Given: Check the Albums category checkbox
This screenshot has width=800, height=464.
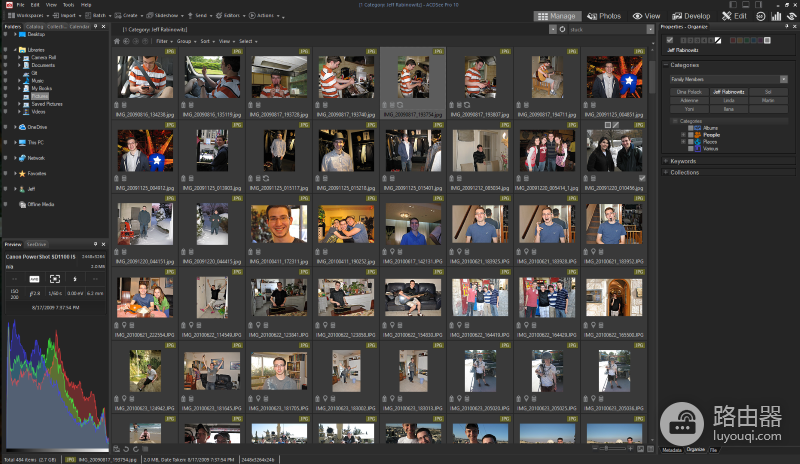Looking at the screenshot, I should (690, 128).
